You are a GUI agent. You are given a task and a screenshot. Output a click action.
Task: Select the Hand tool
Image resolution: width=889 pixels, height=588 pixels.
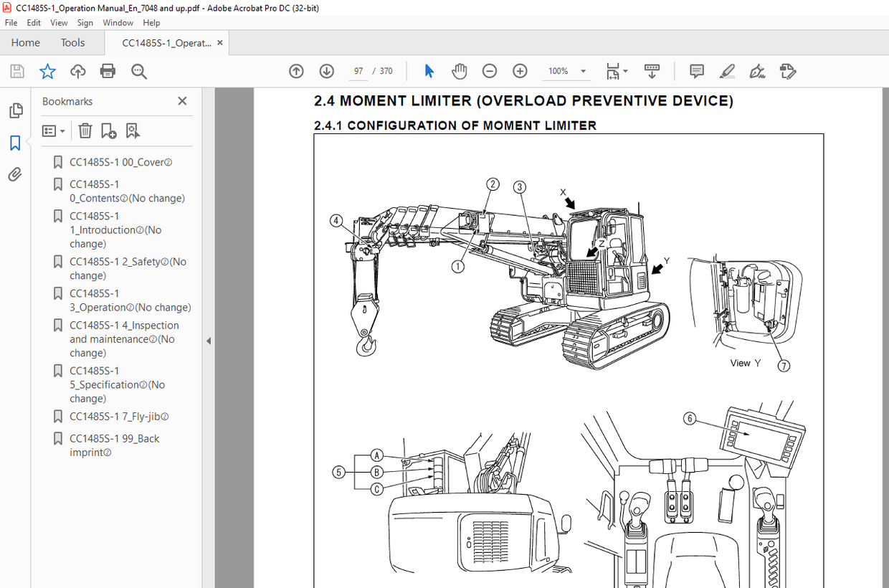pyautogui.click(x=460, y=71)
